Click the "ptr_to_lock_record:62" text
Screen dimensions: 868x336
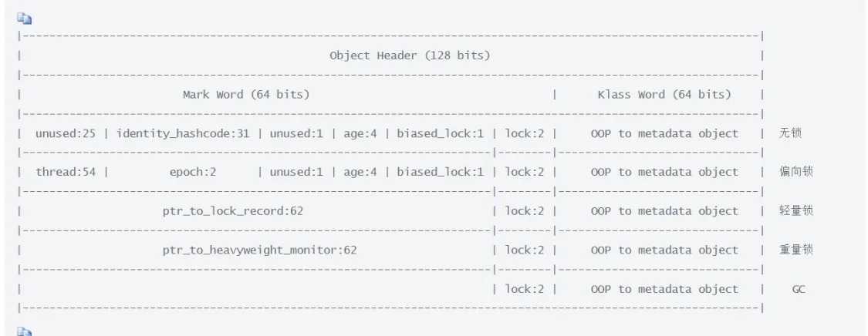(232, 211)
